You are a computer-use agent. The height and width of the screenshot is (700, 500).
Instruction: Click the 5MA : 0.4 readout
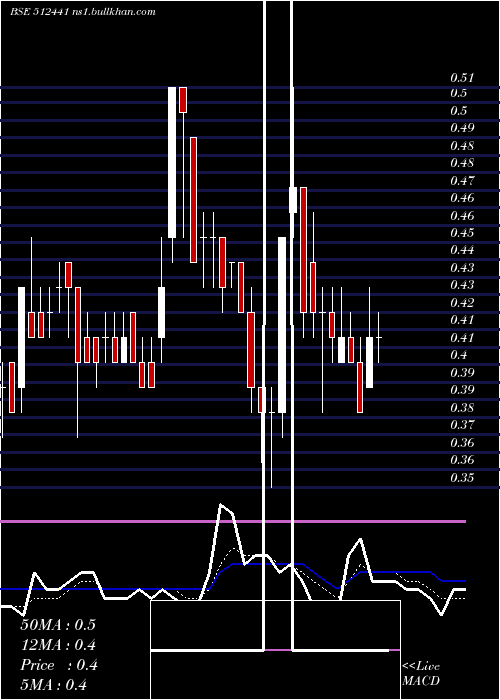[54, 685]
